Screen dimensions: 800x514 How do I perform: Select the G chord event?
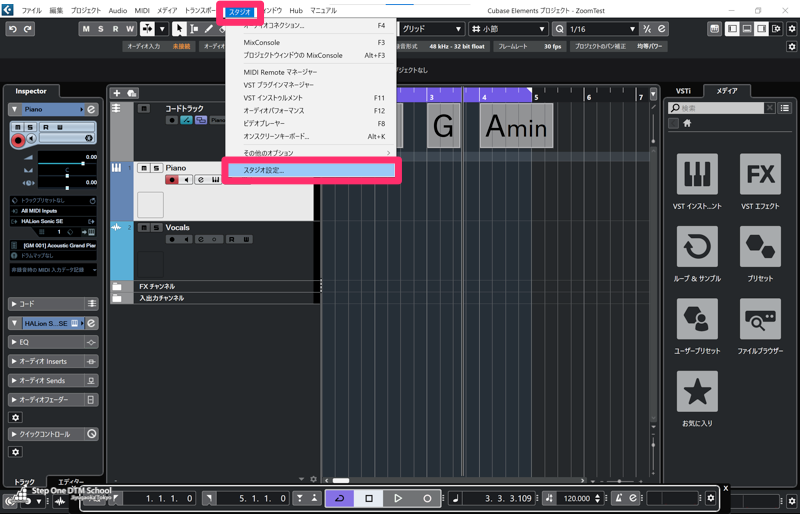point(443,126)
